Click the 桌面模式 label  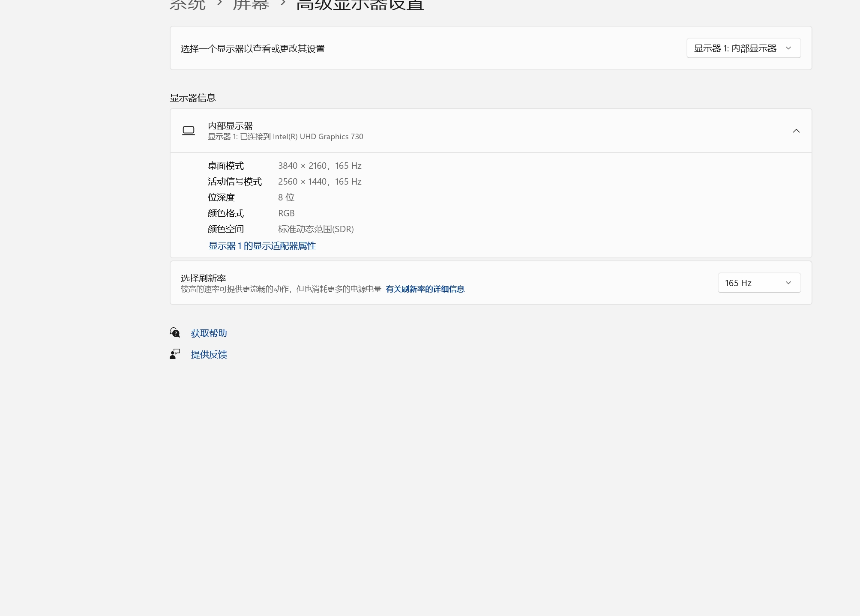[226, 166]
